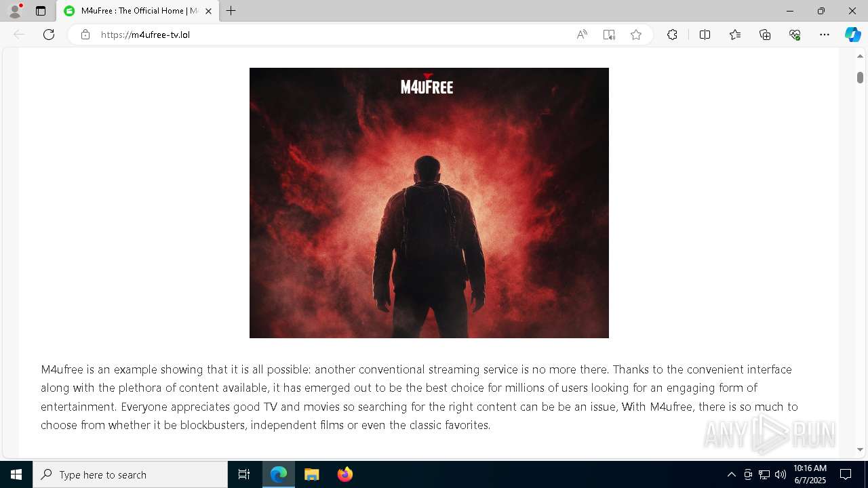
Task: Open File Explorer from the taskbar
Action: [x=311, y=474]
